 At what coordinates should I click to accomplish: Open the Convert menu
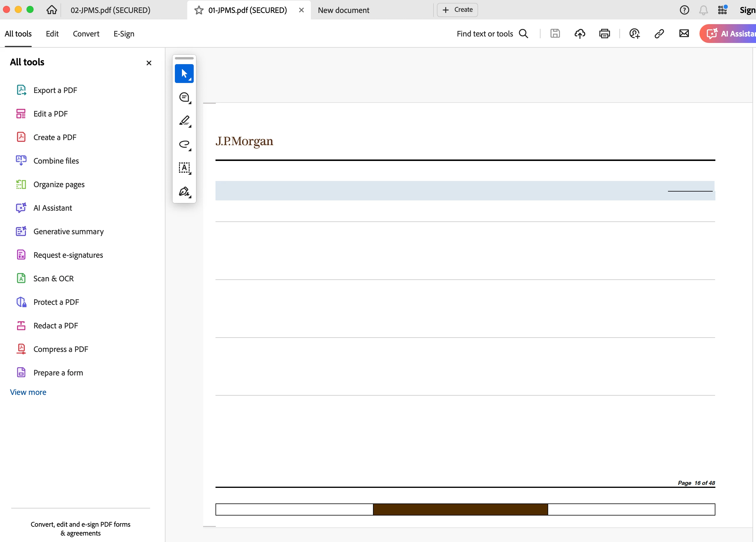point(86,34)
